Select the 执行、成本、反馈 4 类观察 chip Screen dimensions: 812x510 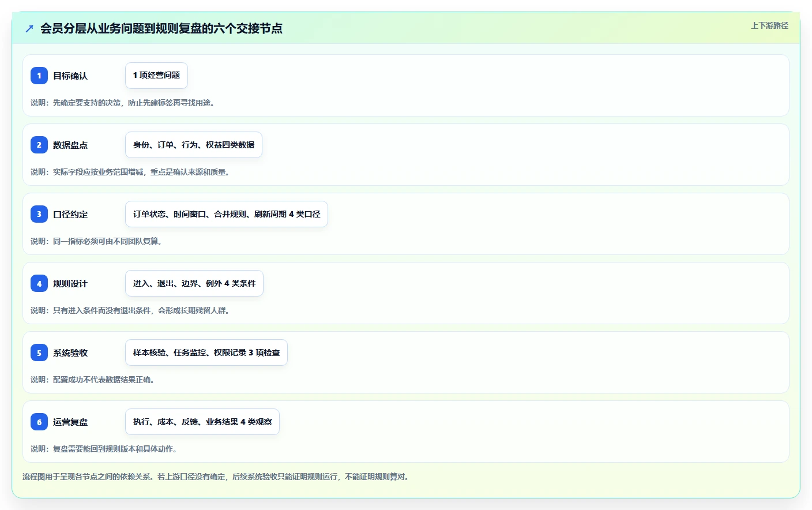click(202, 422)
